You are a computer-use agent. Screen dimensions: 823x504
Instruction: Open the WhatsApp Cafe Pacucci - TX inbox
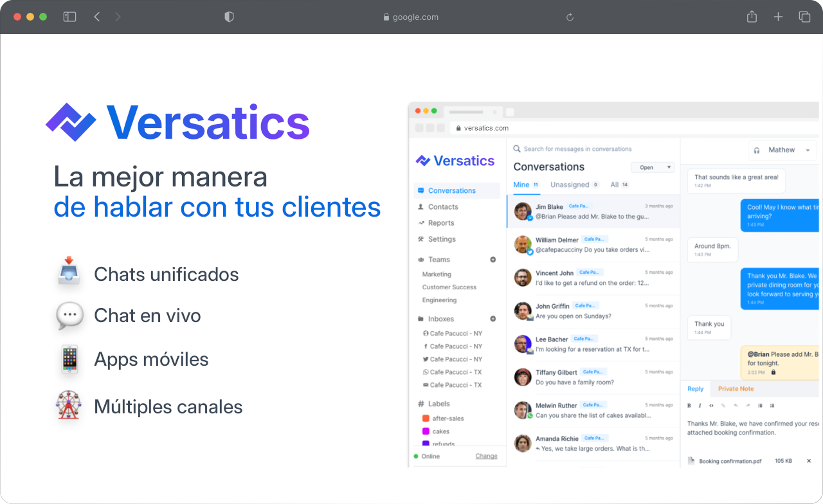[453, 372]
